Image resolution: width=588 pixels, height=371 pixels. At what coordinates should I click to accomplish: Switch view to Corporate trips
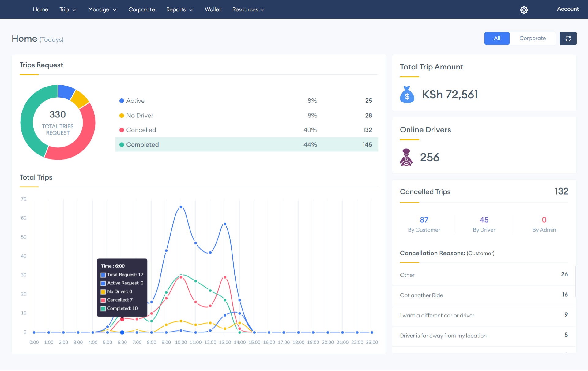tap(533, 38)
